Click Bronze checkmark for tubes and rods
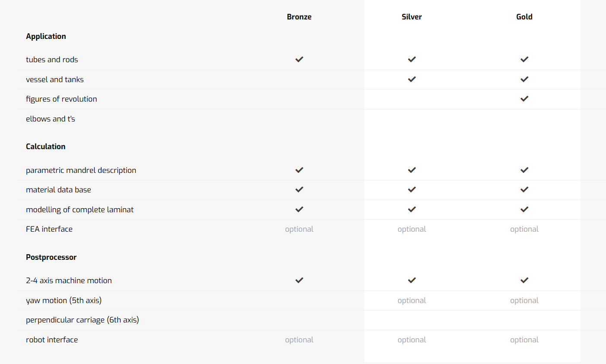Image resolution: width=606 pixels, height=364 pixels. pyautogui.click(x=299, y=59)
